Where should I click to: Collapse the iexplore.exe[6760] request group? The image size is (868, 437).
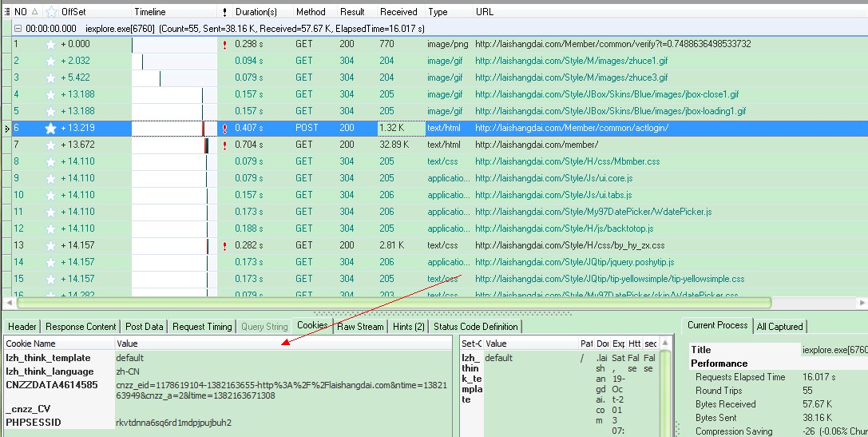click(x=18, y=29)
